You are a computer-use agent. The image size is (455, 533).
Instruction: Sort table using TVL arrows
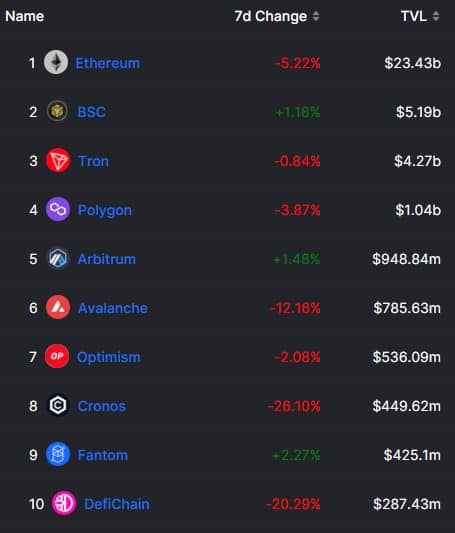click(436, 16)
